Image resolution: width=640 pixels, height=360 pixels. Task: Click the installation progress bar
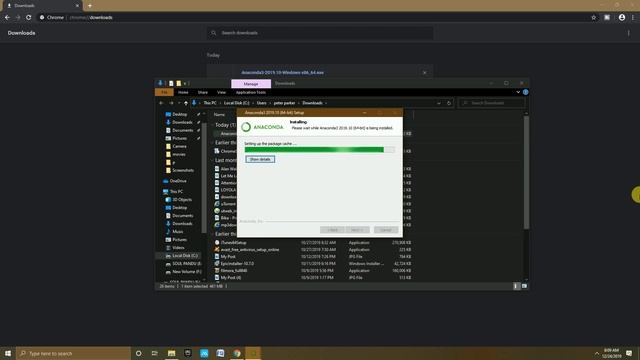tap(320, 150)
